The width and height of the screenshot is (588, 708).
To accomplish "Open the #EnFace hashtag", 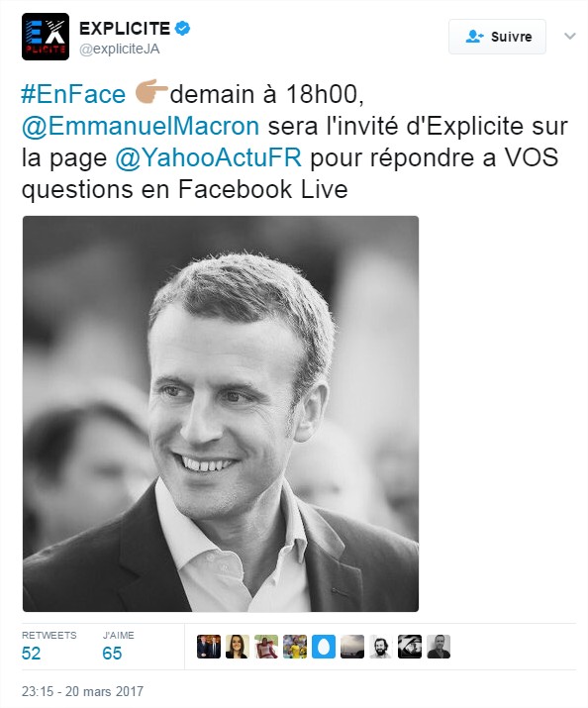I will [x=73, y=94].
